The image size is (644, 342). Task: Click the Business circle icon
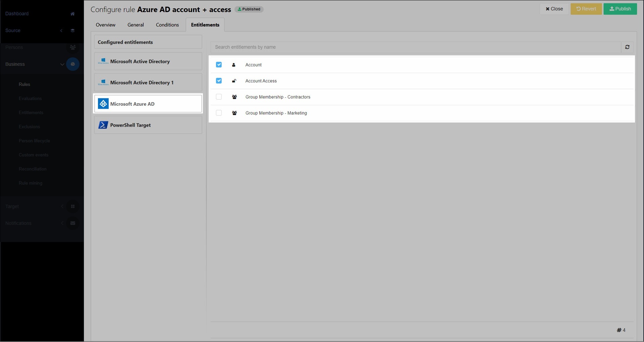coord(72,64)
